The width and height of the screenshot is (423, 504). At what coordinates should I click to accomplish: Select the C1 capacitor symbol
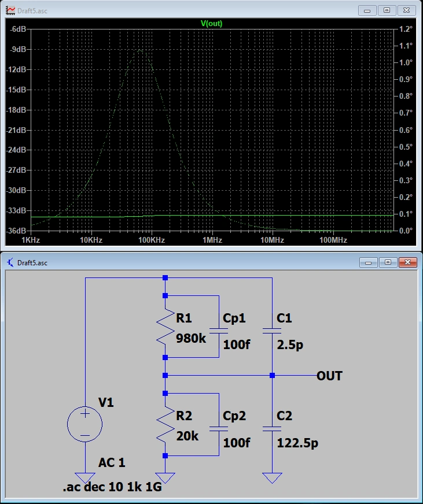coord(271,331)
